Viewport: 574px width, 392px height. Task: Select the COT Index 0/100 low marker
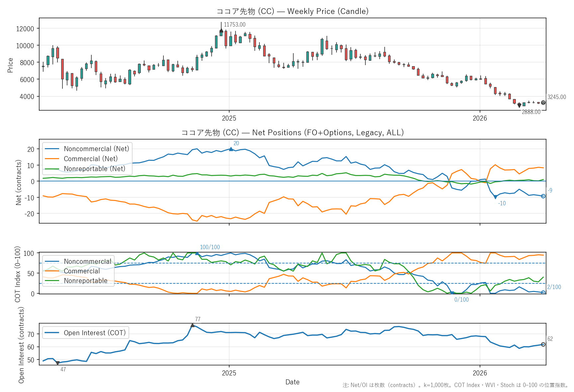pyautogui.click(x=452, y=293)
